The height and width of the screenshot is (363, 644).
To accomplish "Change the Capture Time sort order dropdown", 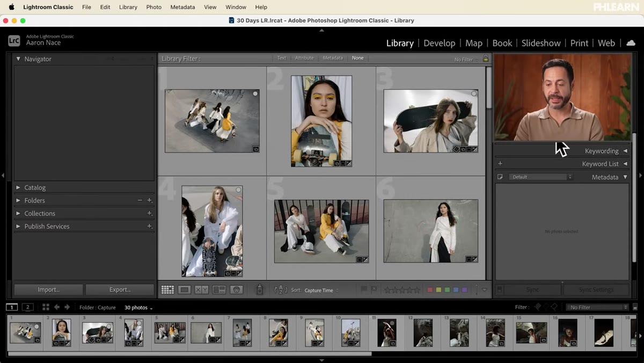I will [321, 291].
